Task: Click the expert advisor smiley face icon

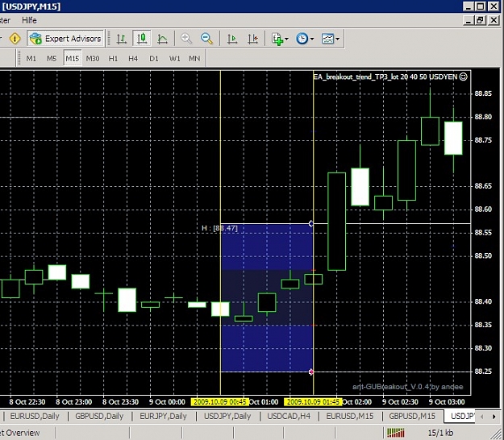Action: [x=464, y=77]
